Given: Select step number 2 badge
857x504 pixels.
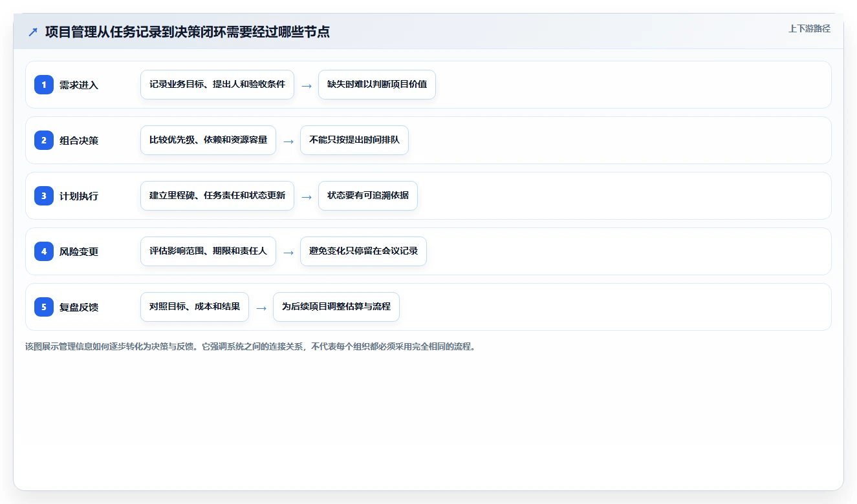Looking at the screenshot, I should coord(44,140).
